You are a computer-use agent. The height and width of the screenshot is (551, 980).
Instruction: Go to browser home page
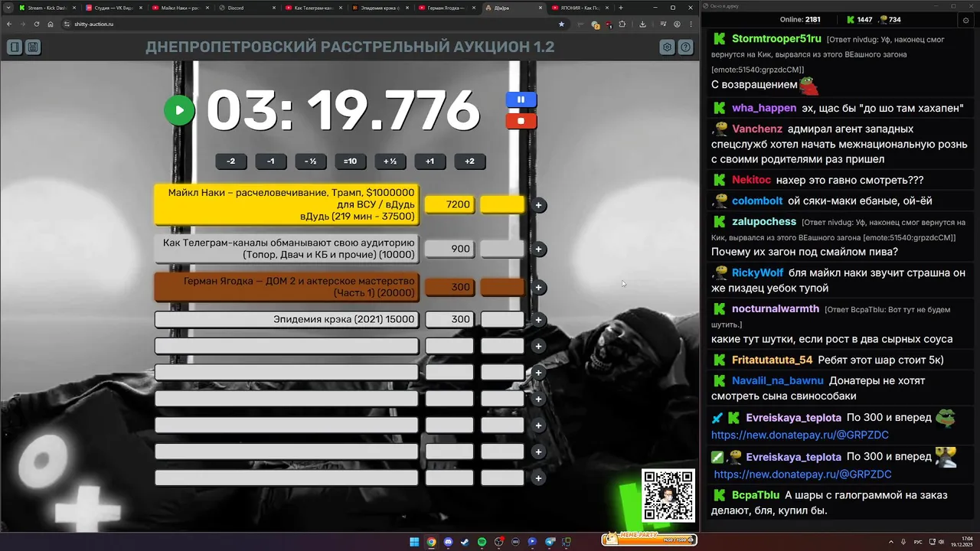coord(51,24)
